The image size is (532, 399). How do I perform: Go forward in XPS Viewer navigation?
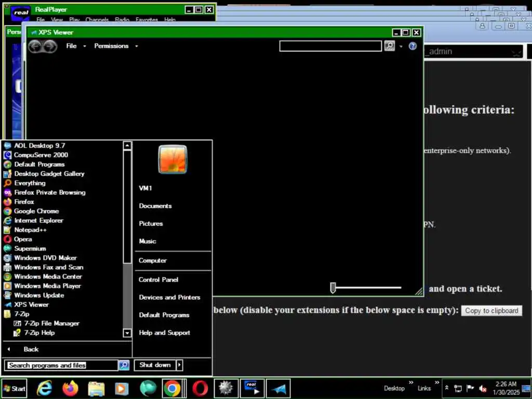(x=50, y=46)
